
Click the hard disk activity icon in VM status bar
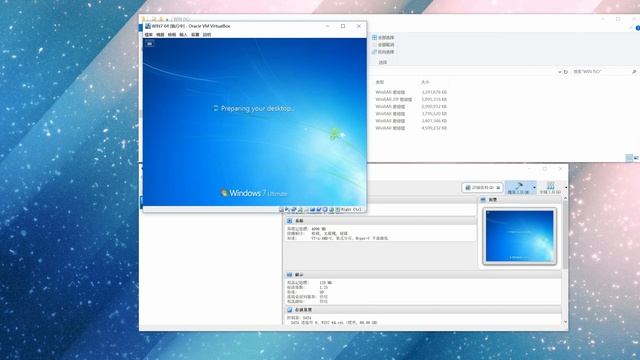click(281, 210)
